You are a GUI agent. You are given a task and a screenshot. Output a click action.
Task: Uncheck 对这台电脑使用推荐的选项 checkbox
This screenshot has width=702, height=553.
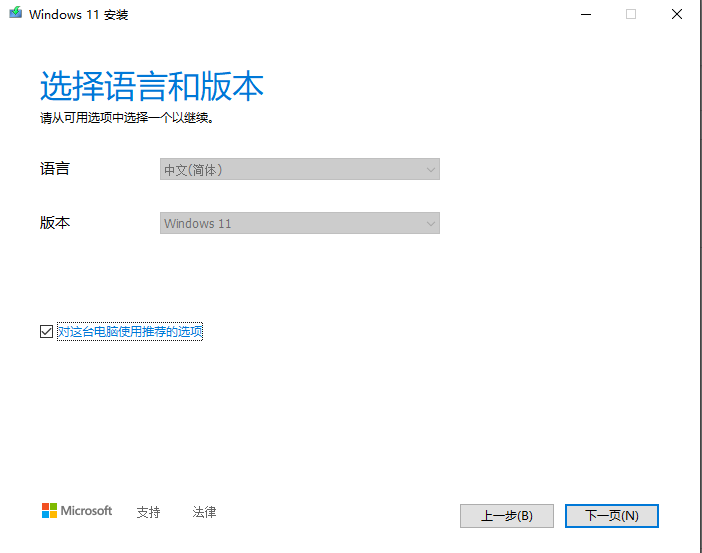(x=47, y=331)
